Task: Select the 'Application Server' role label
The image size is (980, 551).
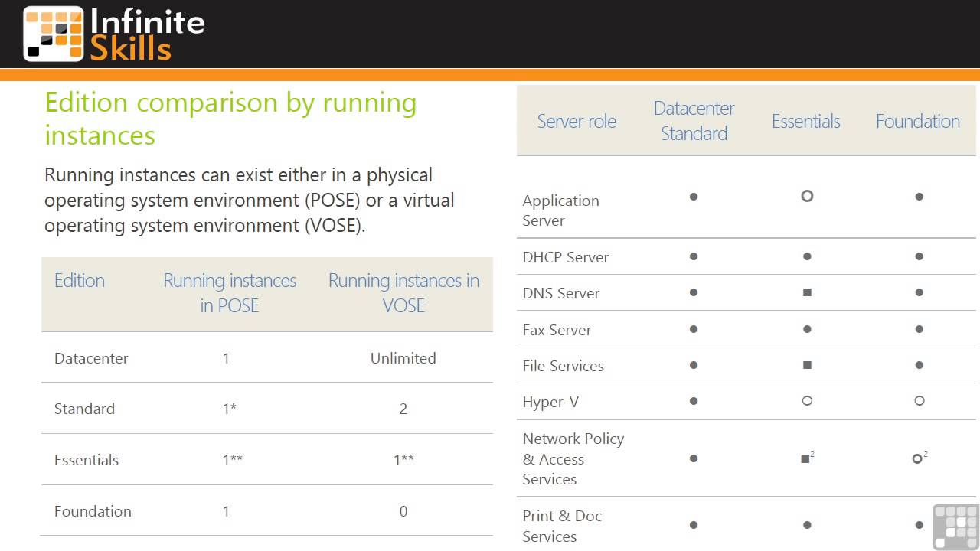Action: 560,210
